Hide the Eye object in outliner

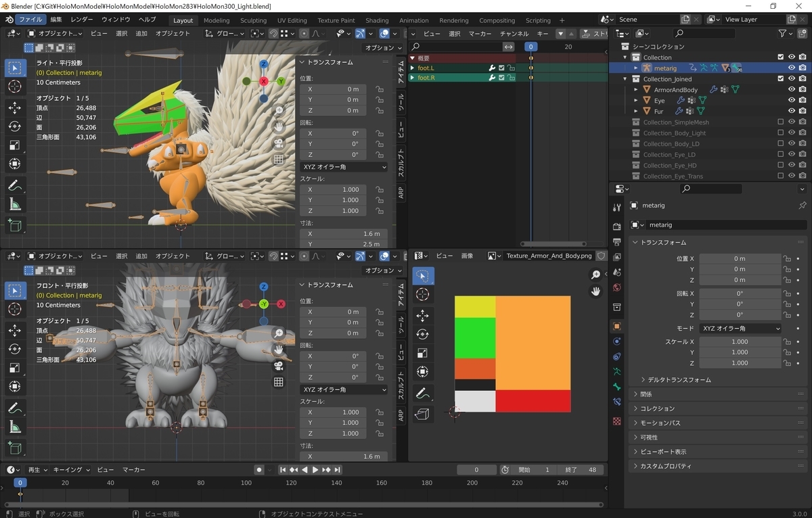click(791, 101)
